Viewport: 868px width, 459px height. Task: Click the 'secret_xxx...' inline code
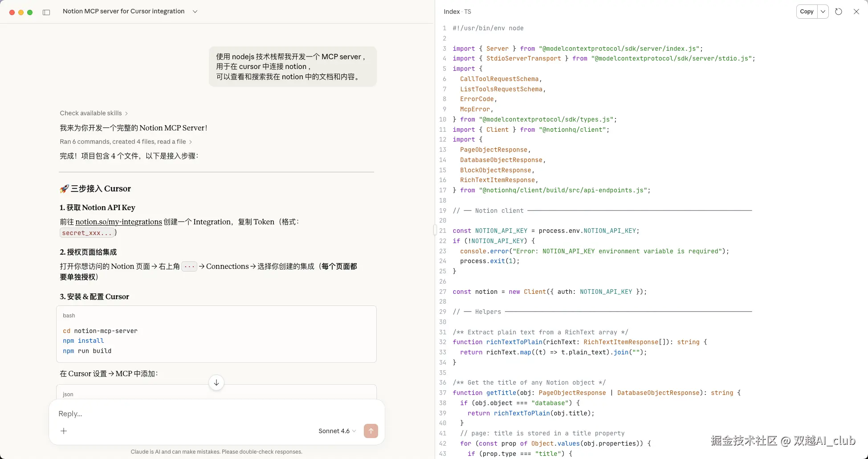pos(87,233)
